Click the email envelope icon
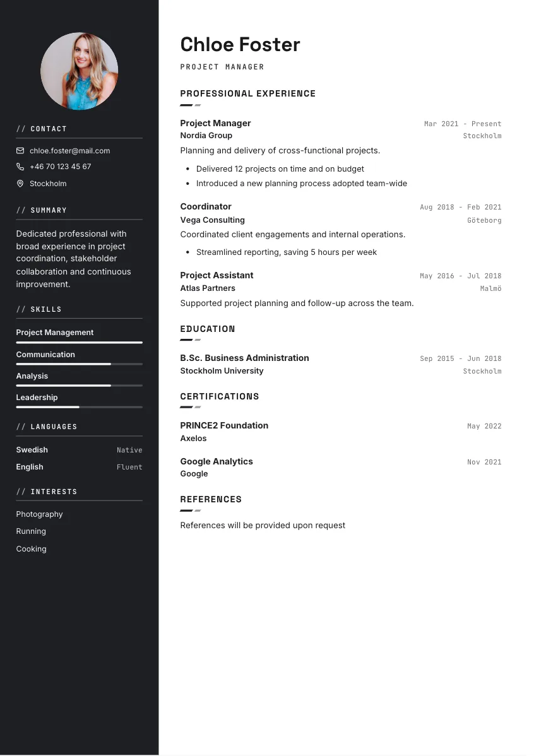 [20, 151]
